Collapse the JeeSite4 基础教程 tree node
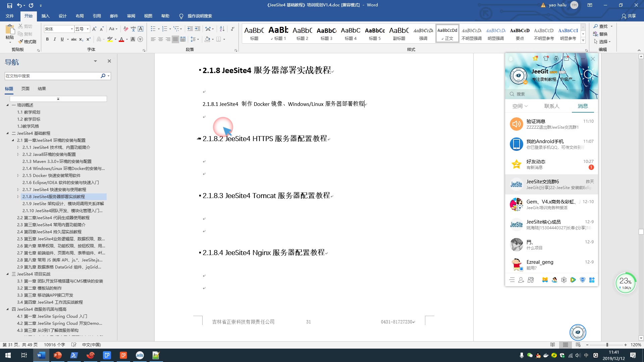644x362 pixels. pos(7,133)
